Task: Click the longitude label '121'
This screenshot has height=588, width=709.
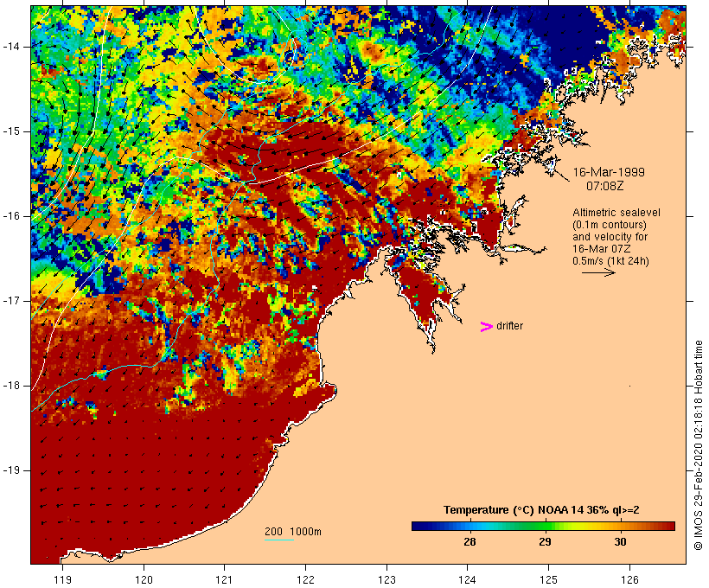Action: point(225,579)
